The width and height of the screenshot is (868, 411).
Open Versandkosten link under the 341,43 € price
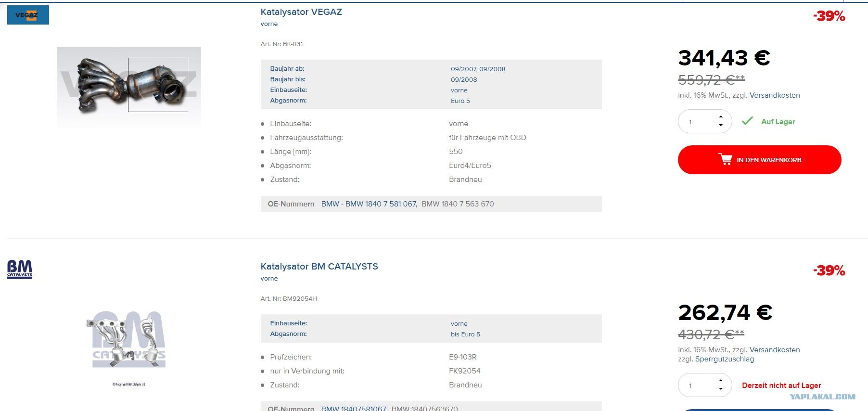775,95
